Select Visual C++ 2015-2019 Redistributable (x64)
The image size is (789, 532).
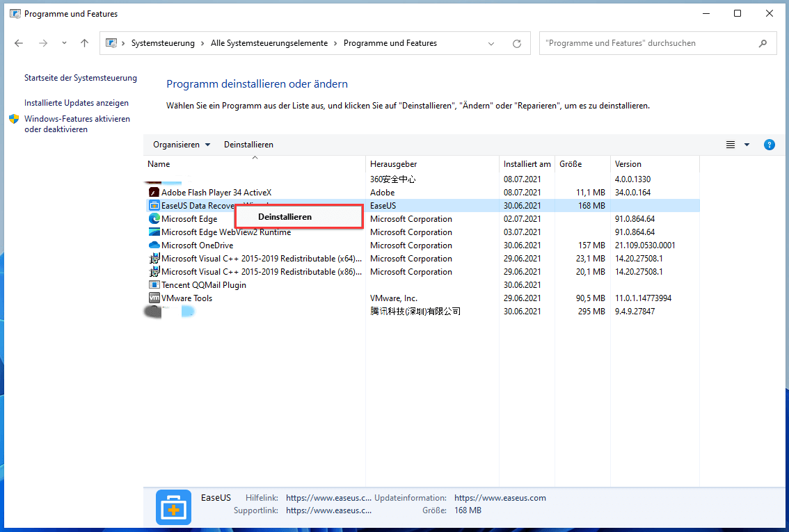(x=422, y=259)
